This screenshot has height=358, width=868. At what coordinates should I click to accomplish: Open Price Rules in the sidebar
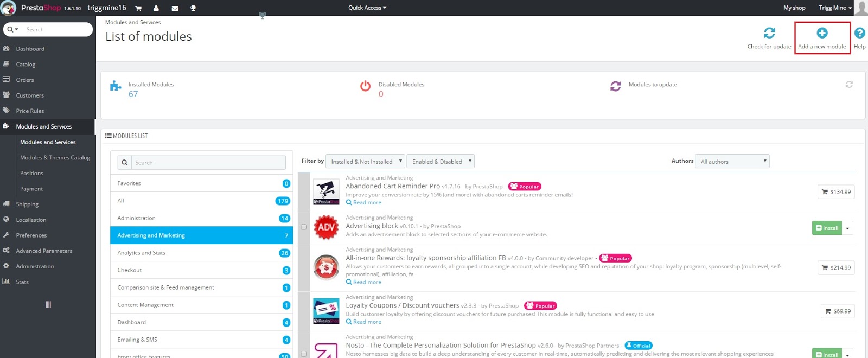pyautogui.click(x=30, y=111)
